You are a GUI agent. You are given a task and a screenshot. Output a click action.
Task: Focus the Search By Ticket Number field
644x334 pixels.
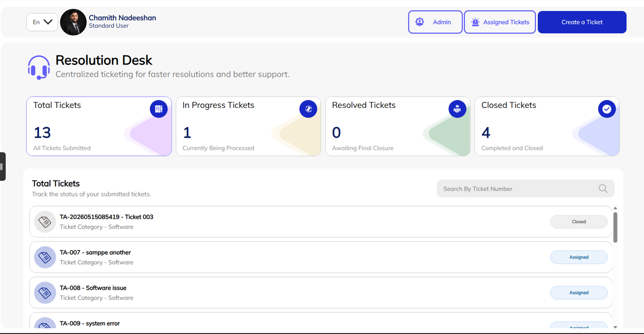click(x=525, y=188)
